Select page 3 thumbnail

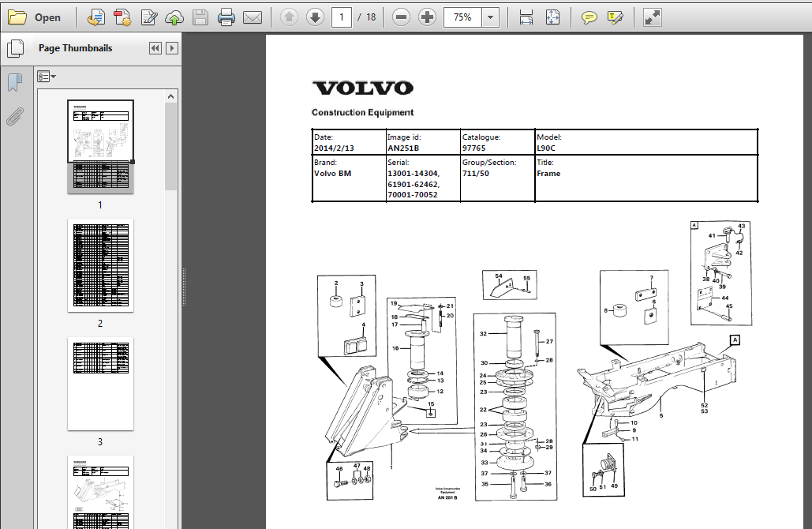[x=100, y=384]
